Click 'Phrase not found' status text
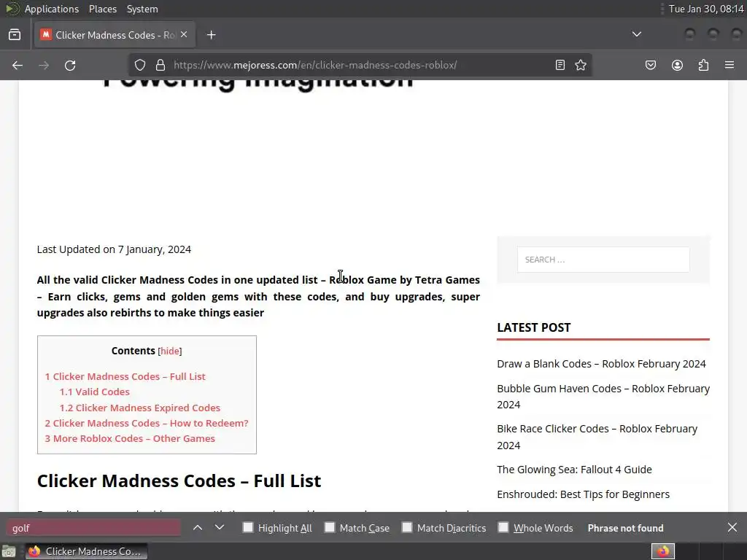The image size is (747, 560). coord(625,528)
